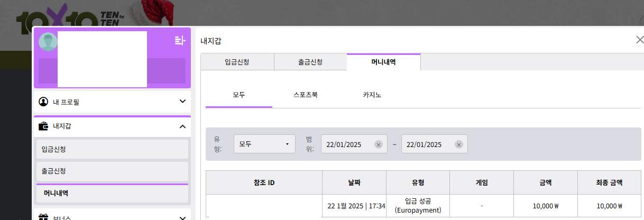
Task: Open the 유형 type dropdown
Action: click(264, 144)
